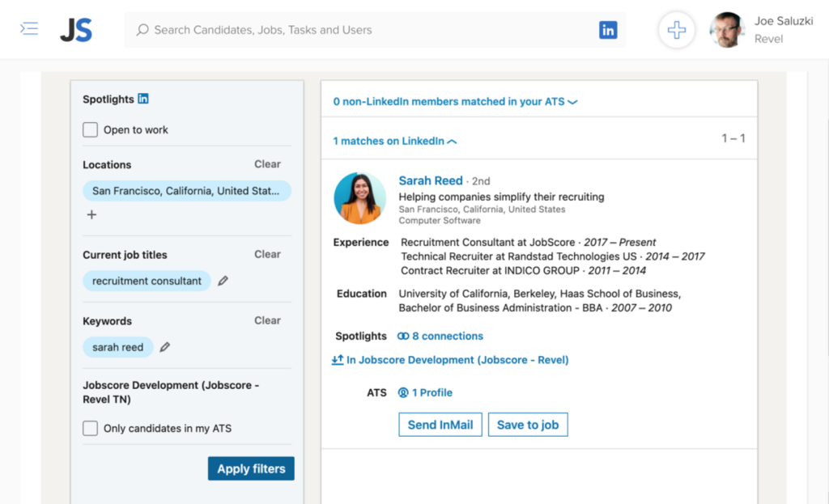Click Send InMail button

(440, 425)
